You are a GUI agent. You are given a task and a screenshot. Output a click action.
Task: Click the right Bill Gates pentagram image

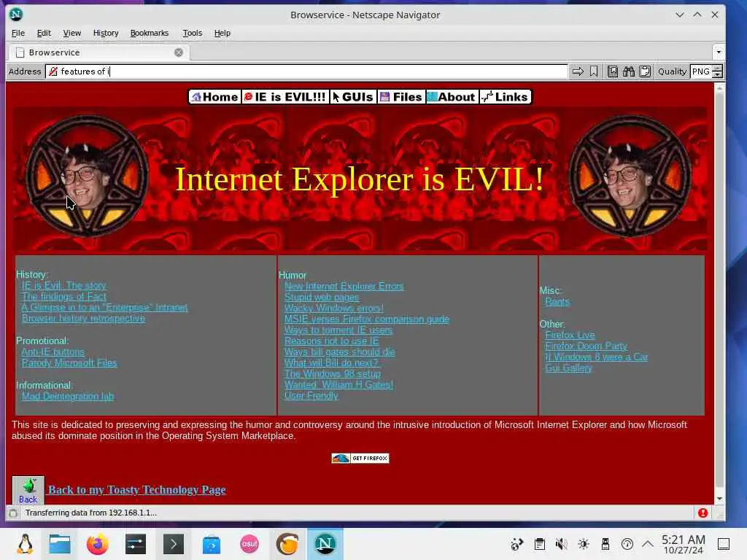[630, 176]
